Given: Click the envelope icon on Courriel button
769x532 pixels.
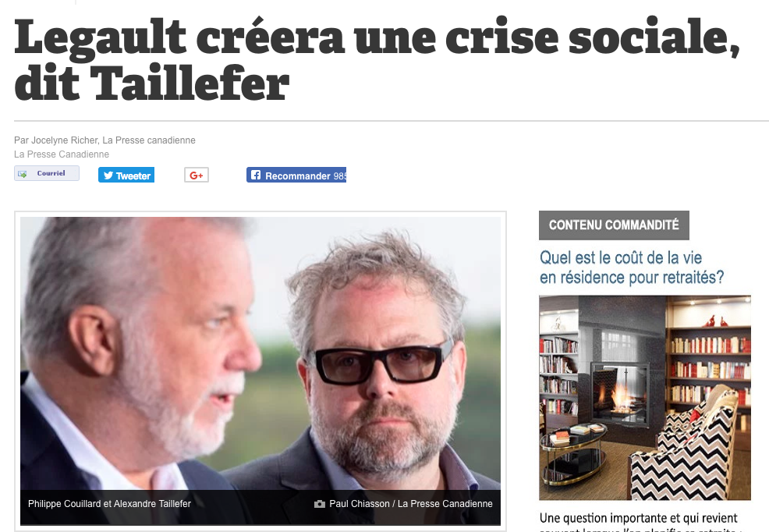Looking at the screenshot, I should click(22, 174).
